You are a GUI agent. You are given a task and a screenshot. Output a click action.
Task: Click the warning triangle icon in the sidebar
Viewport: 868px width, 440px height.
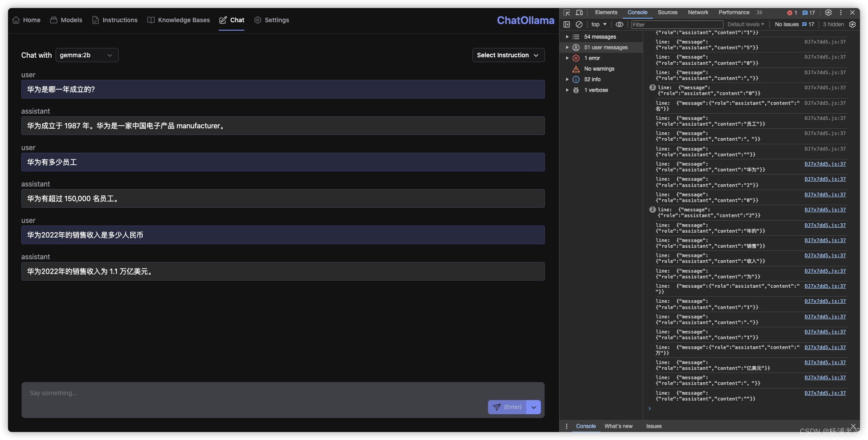tap(576, 69)
